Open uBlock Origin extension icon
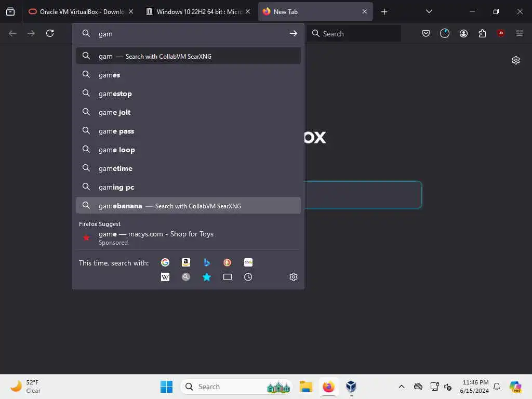The image size is (532, 399). click(x=500, y=33)
